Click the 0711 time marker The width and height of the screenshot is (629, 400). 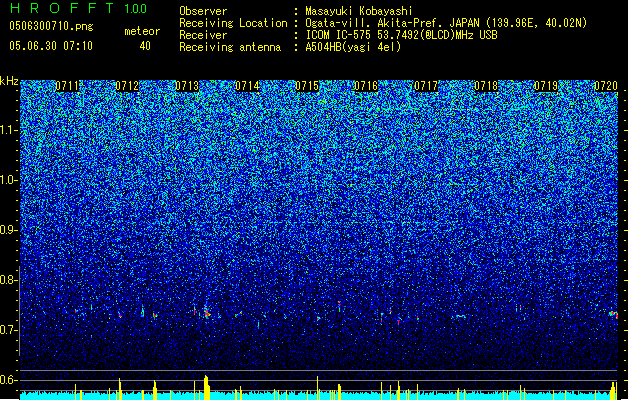(x=67, y=86)
